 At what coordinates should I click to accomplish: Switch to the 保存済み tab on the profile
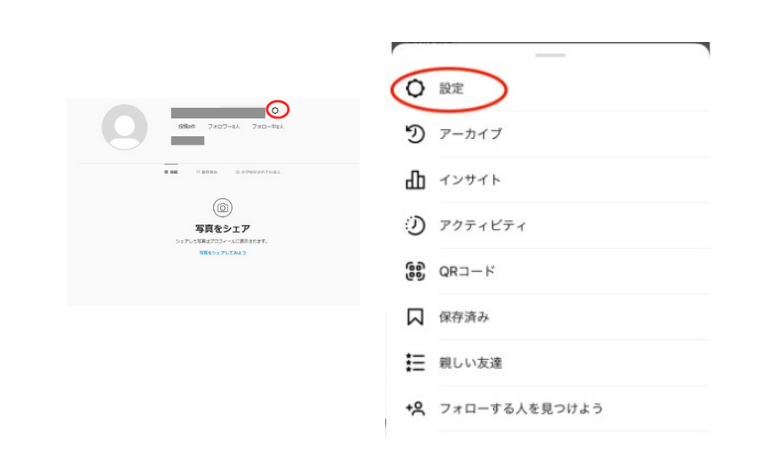[207, 172]
